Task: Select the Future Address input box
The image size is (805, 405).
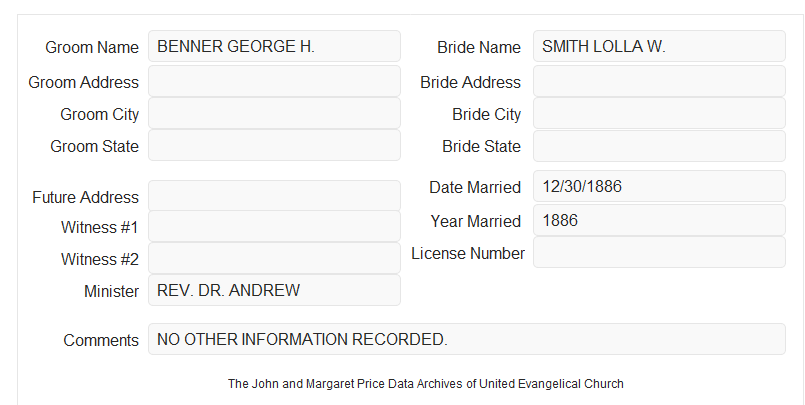Action: click(274, 196)
